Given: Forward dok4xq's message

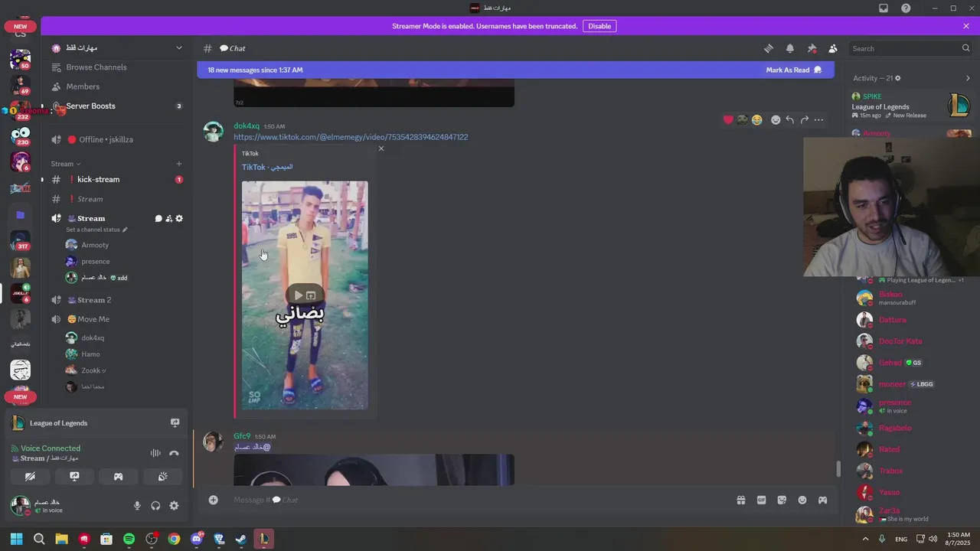Looking at the screenshot, I should click(805, 119).
